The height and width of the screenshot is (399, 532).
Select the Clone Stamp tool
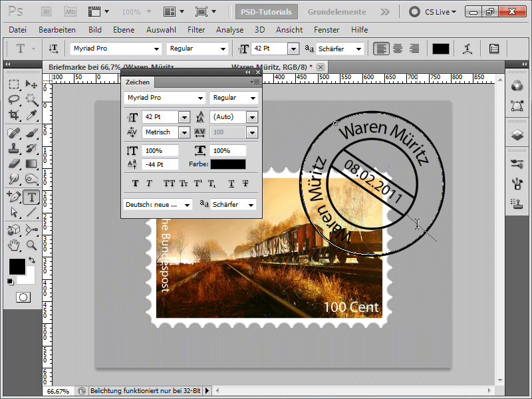[x=14, y=148]
